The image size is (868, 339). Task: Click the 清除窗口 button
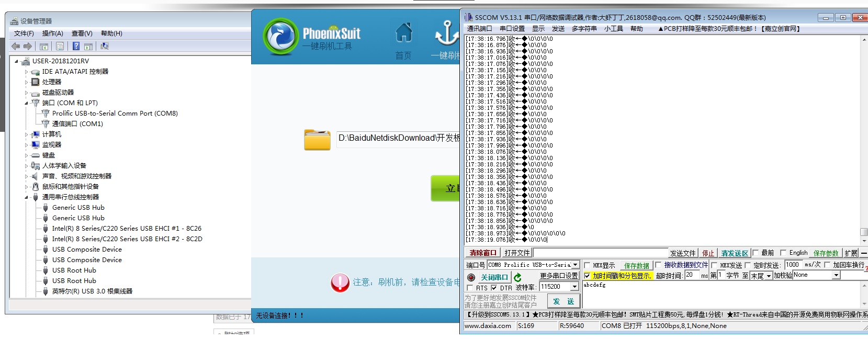(483, 253)
